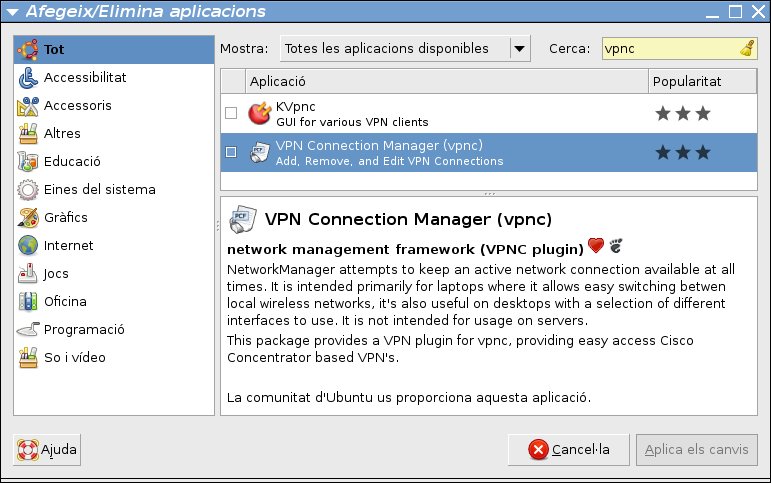Click the Cancel·la button

568,450
